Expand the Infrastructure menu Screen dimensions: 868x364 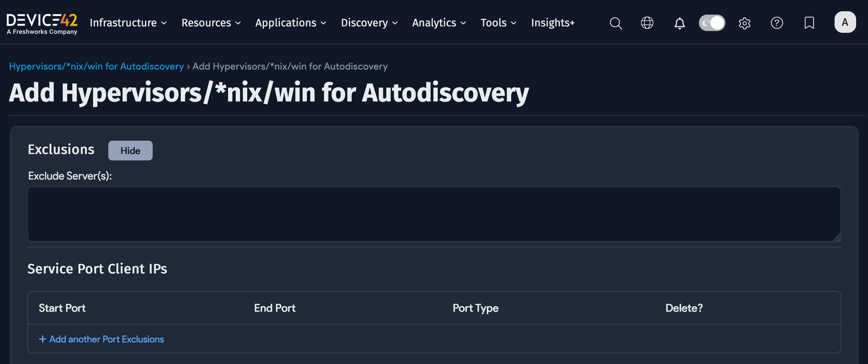pyautogui.click(x=128, y=23)
